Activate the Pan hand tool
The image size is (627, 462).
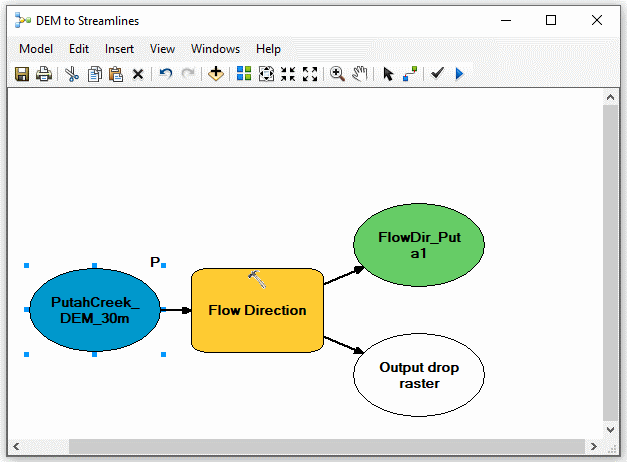pos(359,74)
